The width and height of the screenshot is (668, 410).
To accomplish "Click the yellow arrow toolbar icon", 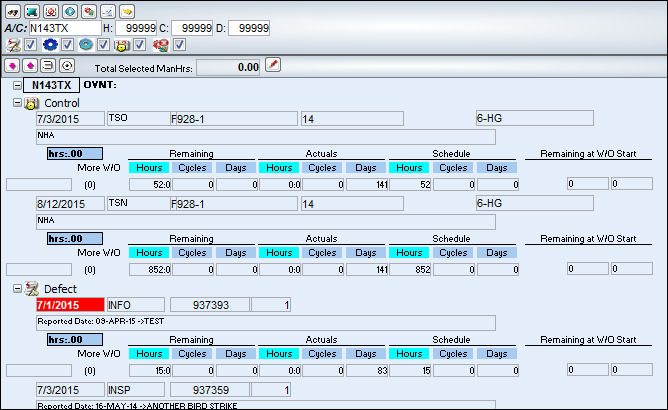I will (x=127, y=12).
